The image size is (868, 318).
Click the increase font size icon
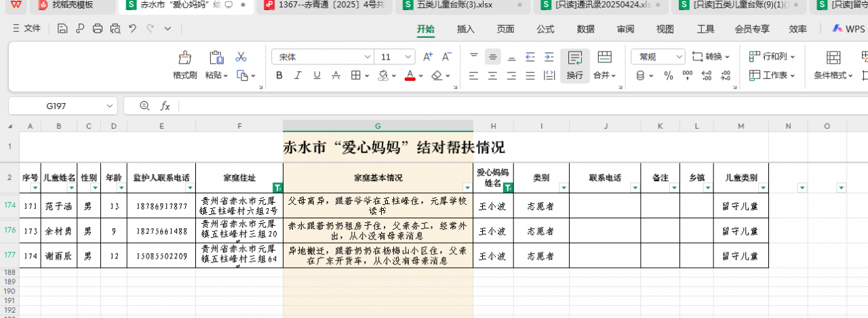[428, 57]
